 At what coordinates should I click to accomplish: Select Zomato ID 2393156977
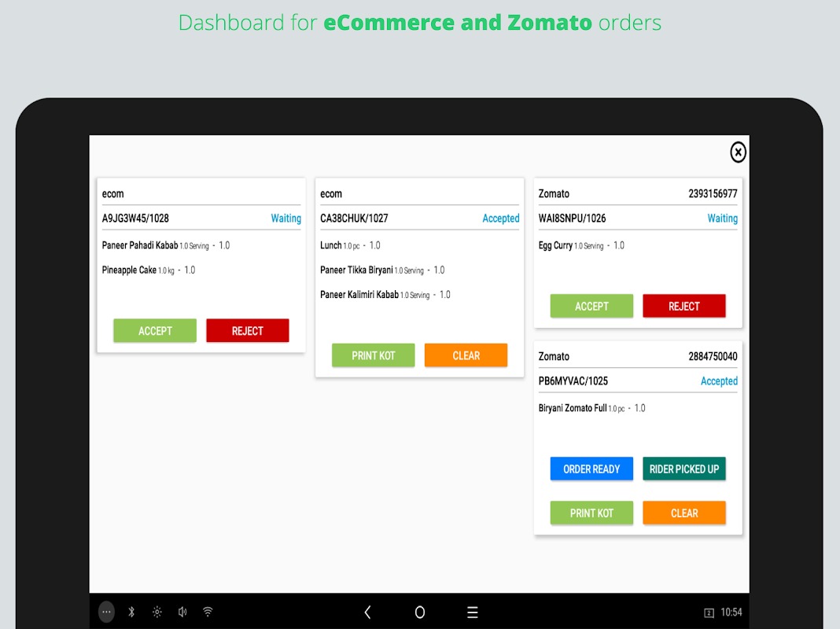click(x=713, y=193)
